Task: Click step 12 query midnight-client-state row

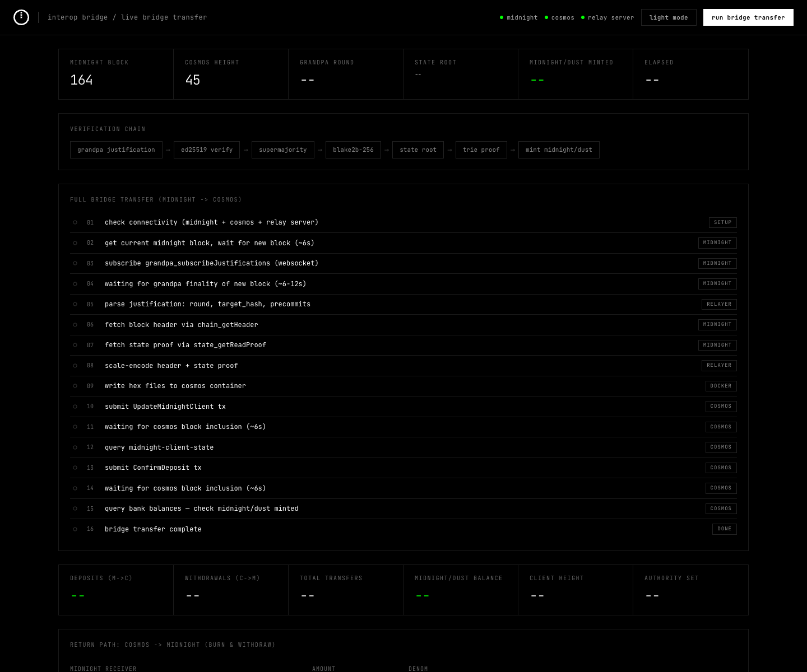Action: [x=403, y=447]
